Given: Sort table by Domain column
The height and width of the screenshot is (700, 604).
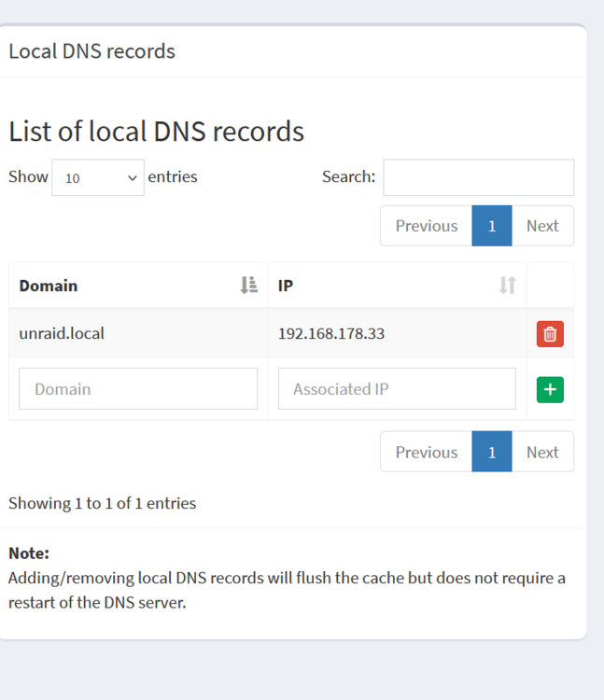Looking at the screenshot, I should click(x=138, y=286).
